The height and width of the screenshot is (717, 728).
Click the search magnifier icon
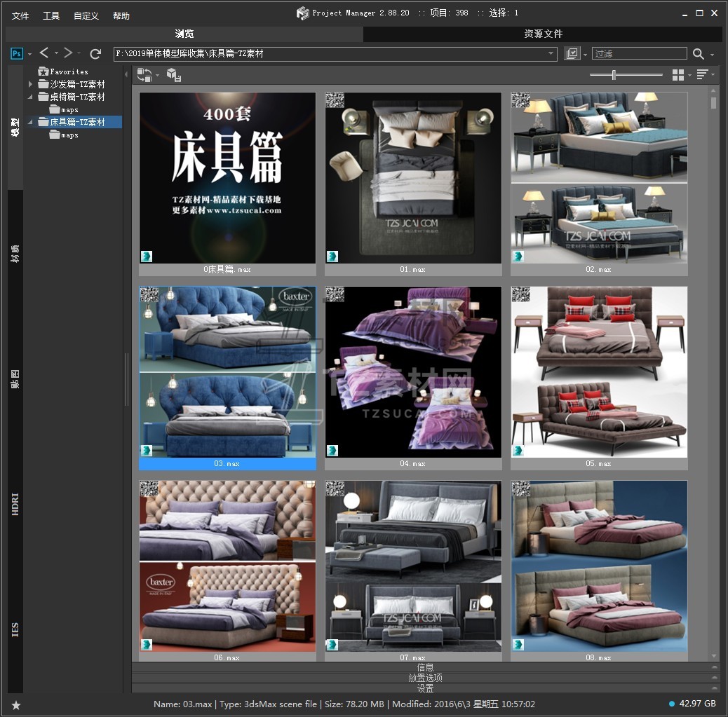(x=698, y=54)
